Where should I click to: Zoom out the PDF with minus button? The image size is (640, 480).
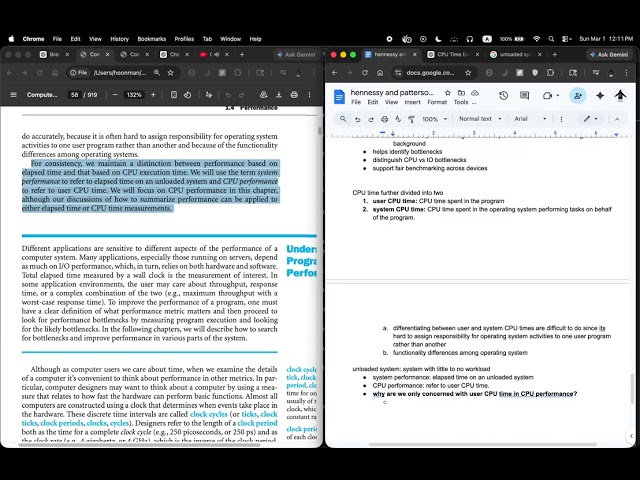point(115,95)
